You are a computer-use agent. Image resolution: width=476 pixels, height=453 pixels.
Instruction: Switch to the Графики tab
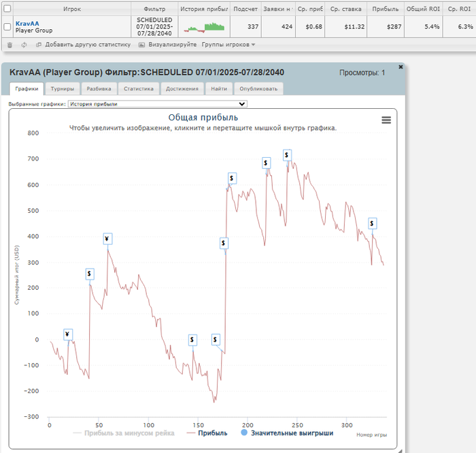(x=27, y=88)
